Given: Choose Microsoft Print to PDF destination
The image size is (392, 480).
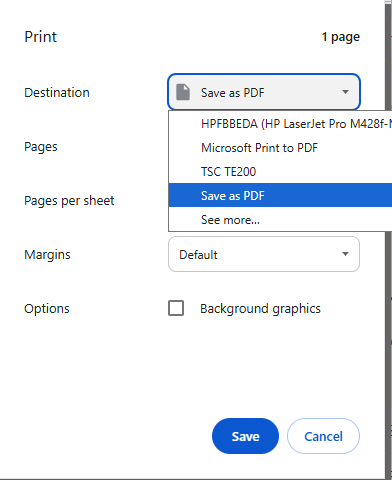Looking at the screenshot, I should pos(280,148).
